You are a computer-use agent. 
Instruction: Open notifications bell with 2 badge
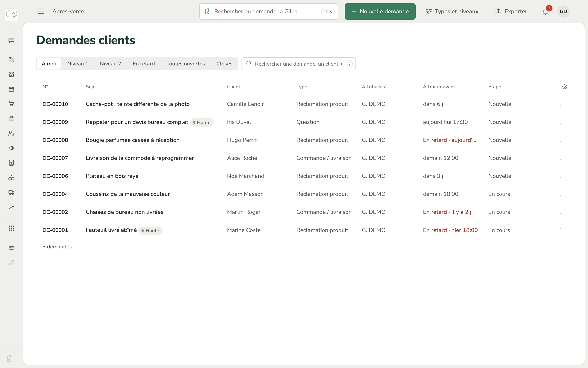546,11
